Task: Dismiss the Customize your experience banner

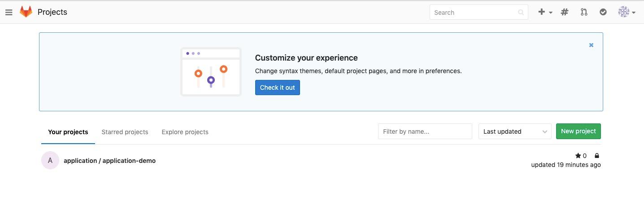Action: [591, 45]
